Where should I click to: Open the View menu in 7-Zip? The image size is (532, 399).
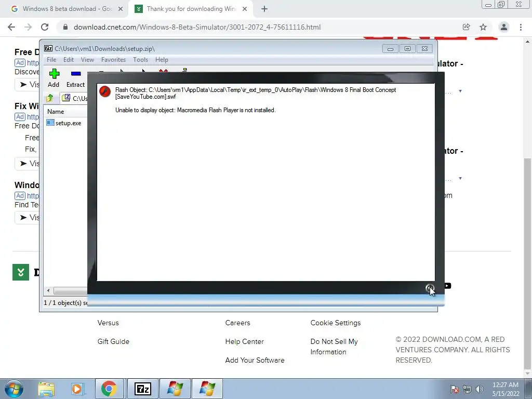coord(87,60)
